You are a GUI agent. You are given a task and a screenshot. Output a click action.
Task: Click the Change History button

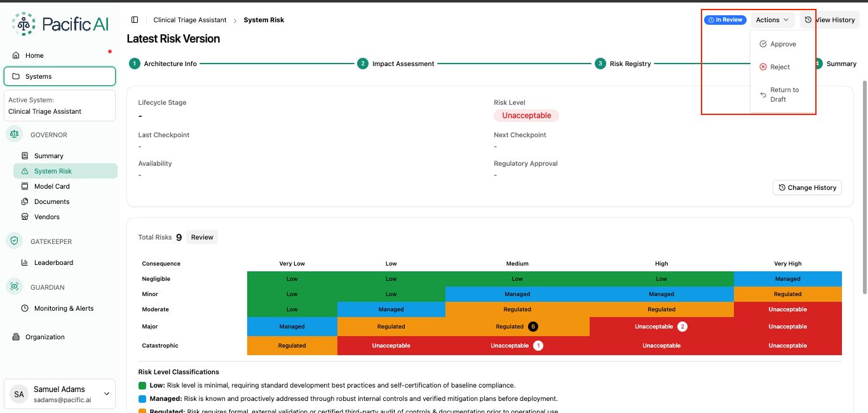[808, 187]
